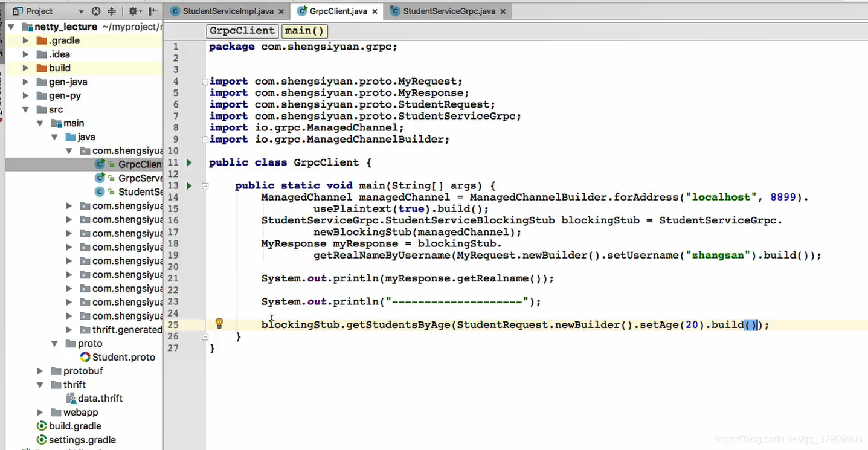This screenshot has height=450, width=868.
Task: Expand the .gradle folder
Action: point(25,40)
